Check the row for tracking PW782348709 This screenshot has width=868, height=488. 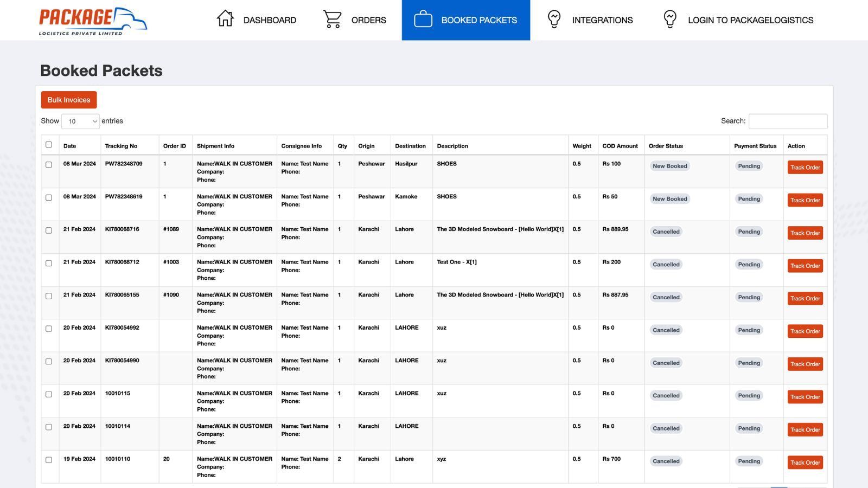pos(49,165)
